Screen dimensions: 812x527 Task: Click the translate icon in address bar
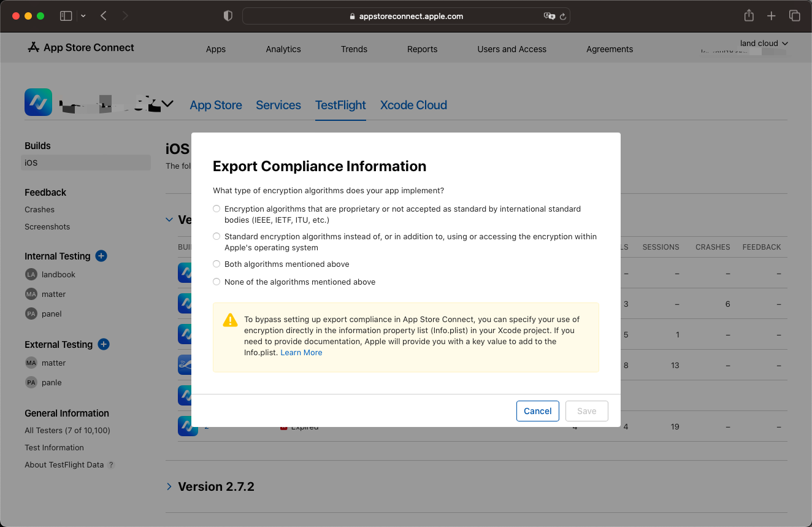point(549,17)
